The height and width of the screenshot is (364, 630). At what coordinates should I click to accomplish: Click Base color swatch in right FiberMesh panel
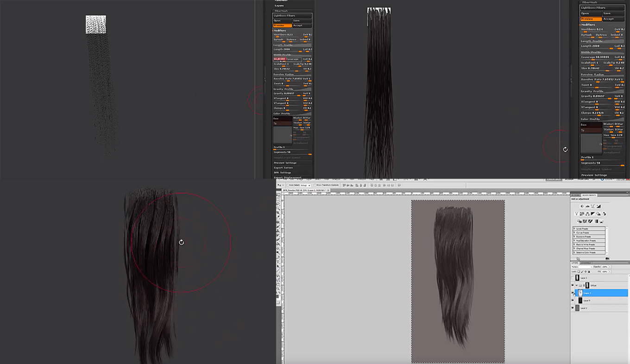(591, 125)
